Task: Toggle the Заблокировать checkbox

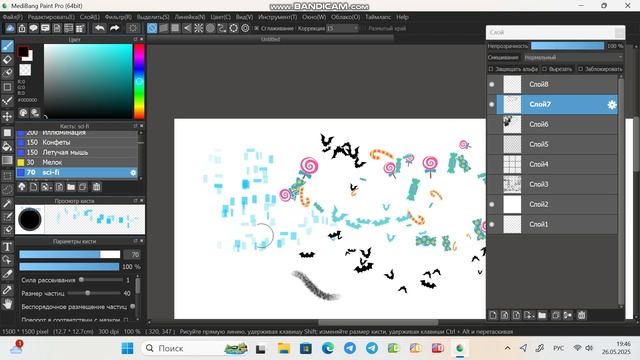Action: (x=580, y=69)
